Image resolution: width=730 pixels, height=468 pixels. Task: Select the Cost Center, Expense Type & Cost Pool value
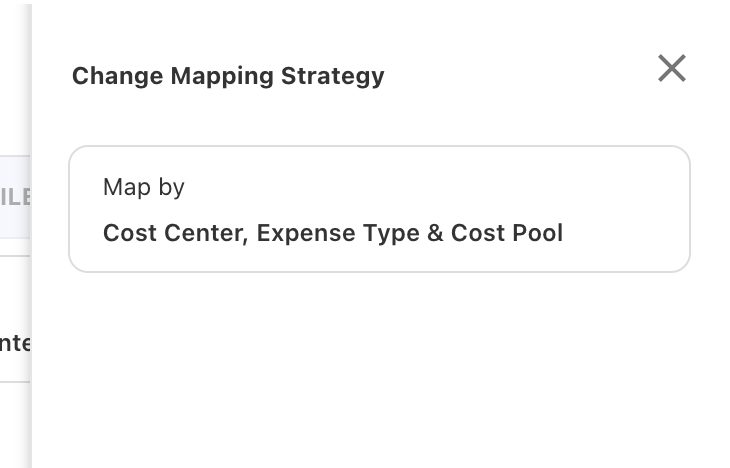coord(333,233)
